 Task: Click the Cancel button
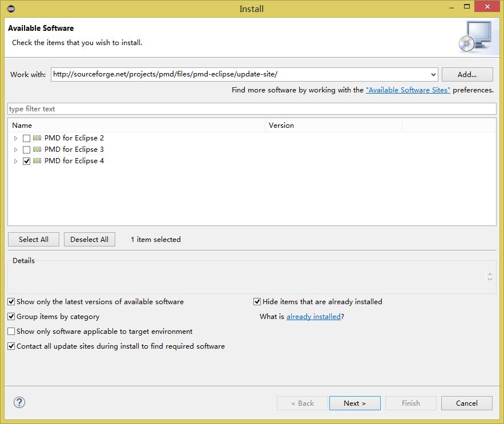[467, 403]
